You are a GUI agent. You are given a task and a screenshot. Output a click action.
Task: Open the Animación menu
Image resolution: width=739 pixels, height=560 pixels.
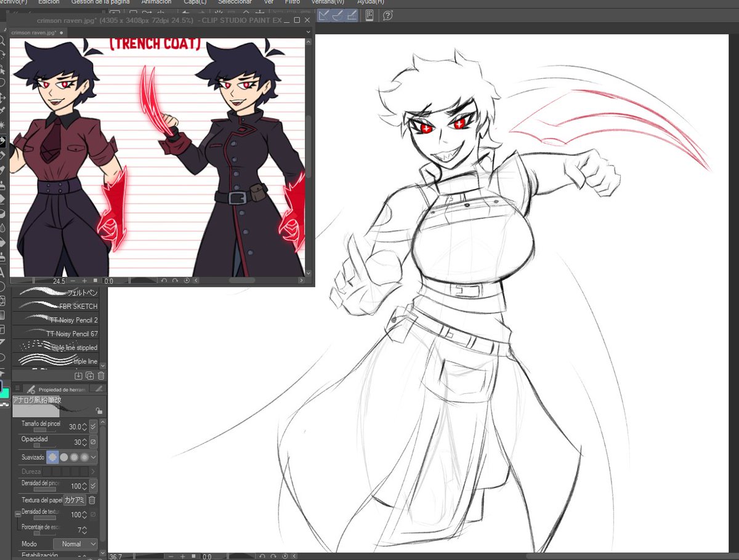click(156, 2)
